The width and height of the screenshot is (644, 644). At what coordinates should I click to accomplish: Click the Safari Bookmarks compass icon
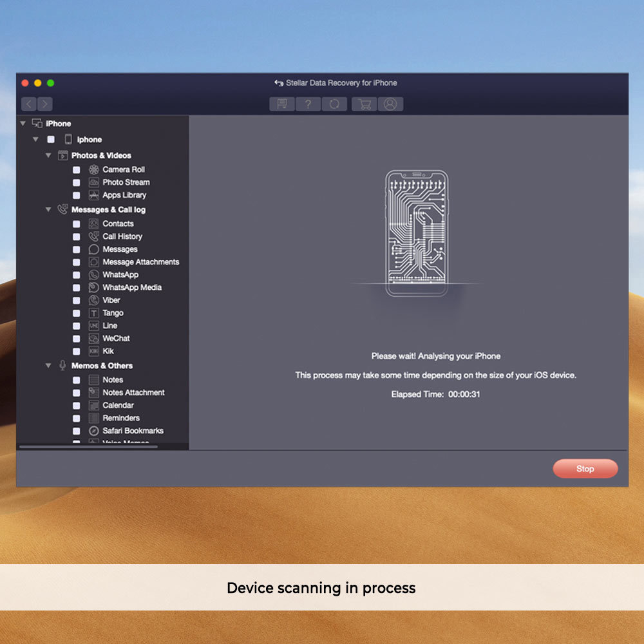click(94, 431)
